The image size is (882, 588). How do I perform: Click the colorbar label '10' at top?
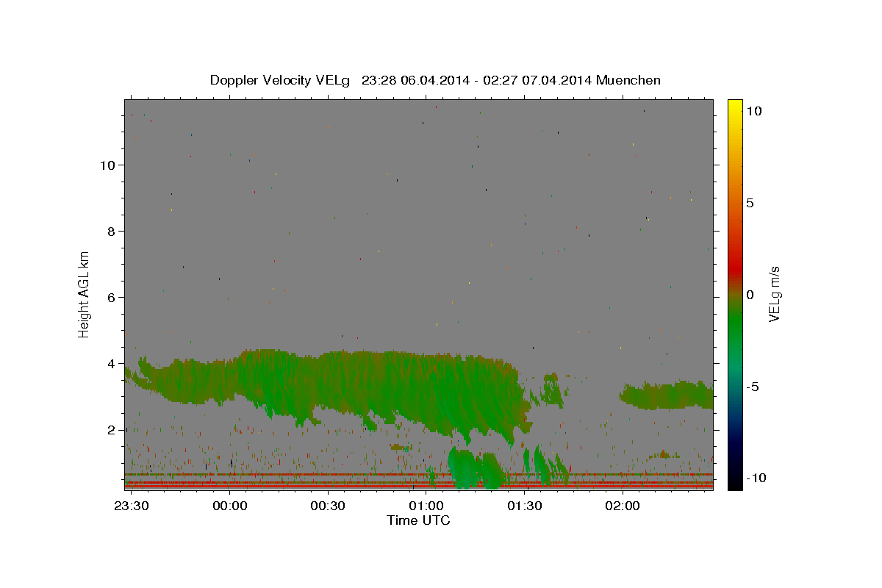[x=753, y=111]
